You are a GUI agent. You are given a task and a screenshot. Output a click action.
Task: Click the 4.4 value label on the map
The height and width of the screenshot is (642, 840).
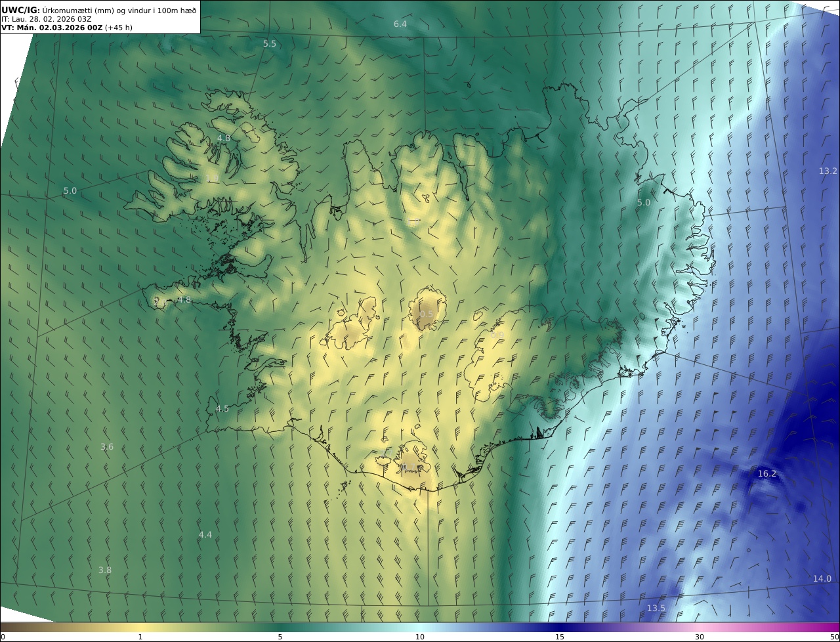coord(205,535)
